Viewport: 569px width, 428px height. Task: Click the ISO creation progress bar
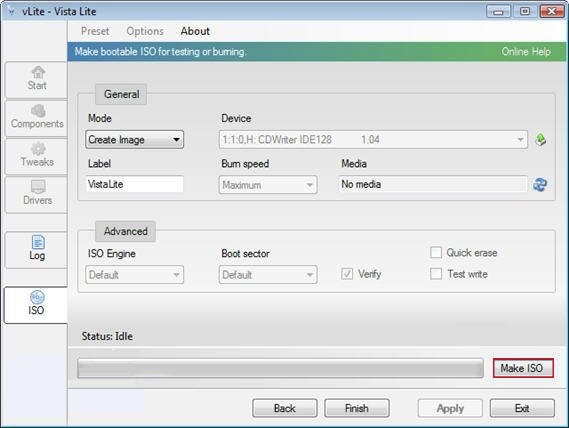click(281, 368)
